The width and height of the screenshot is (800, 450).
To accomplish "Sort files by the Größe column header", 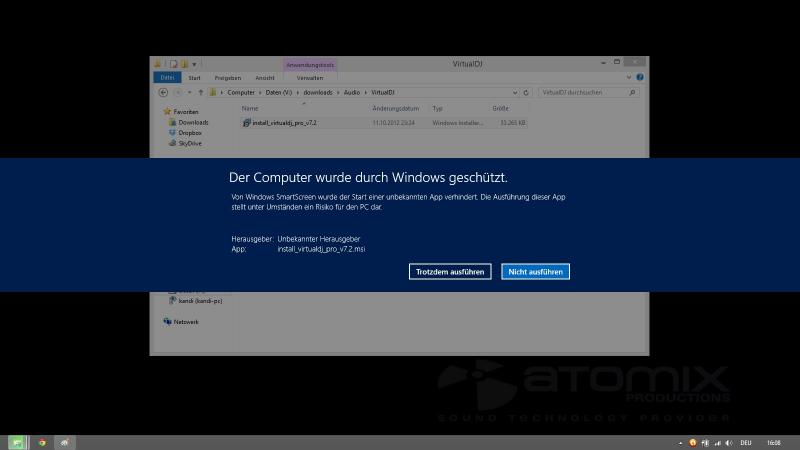I will [501, 108].
